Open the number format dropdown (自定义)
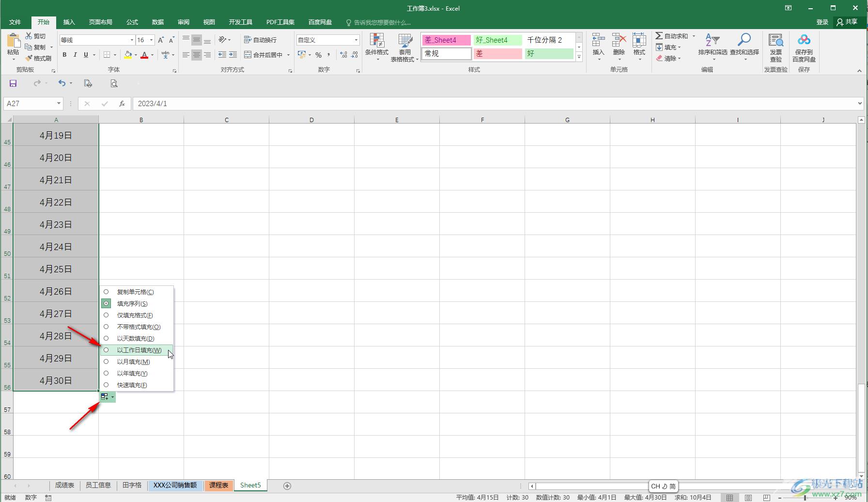The height and width of the screenshot is (502, 868). click(x=356, y=40)
